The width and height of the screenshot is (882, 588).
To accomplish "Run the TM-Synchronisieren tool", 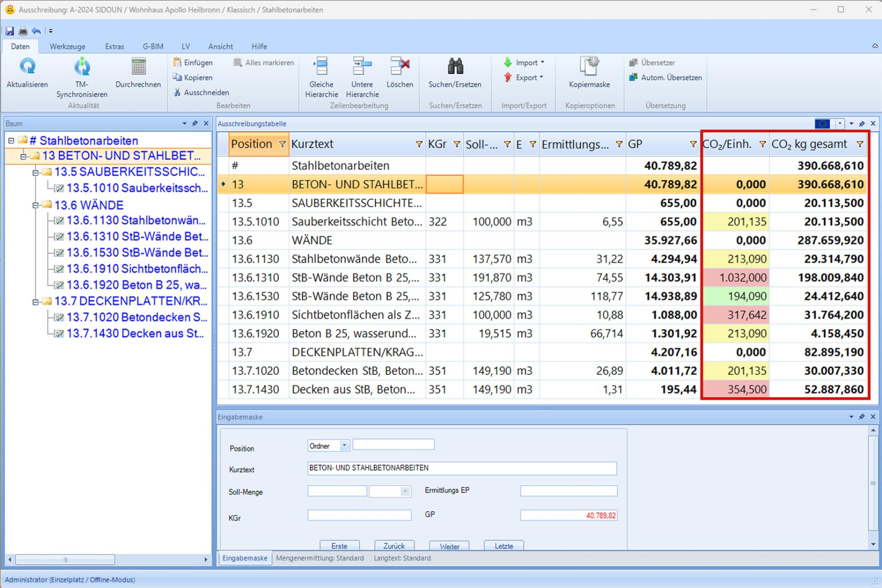I will [82, 67].
